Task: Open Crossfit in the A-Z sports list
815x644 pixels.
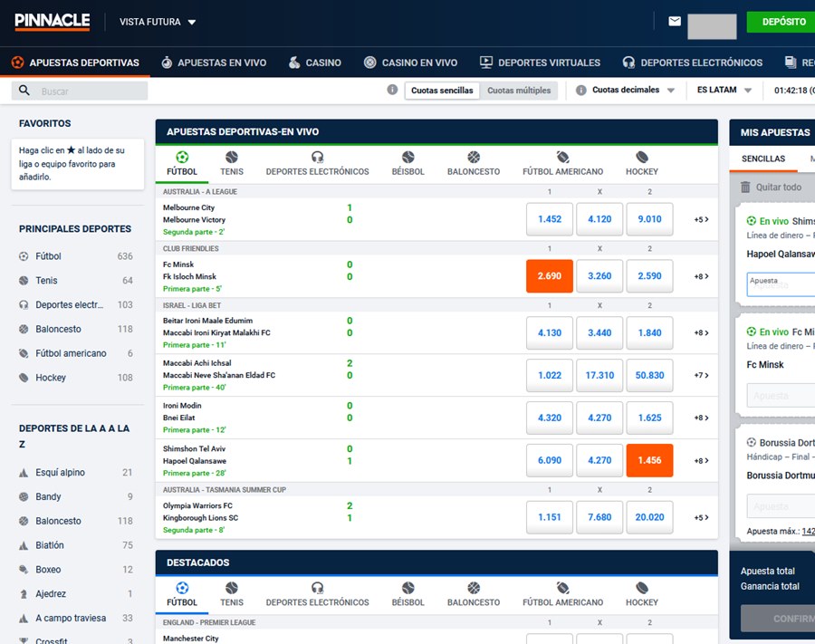Action: coord(76,640)
